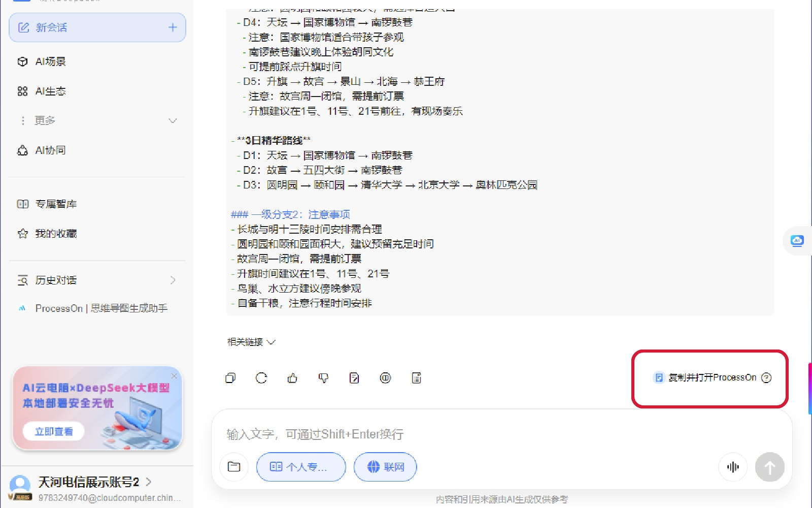
Task: Focus the 输入文字 message input box
Action: pos(501,434)
